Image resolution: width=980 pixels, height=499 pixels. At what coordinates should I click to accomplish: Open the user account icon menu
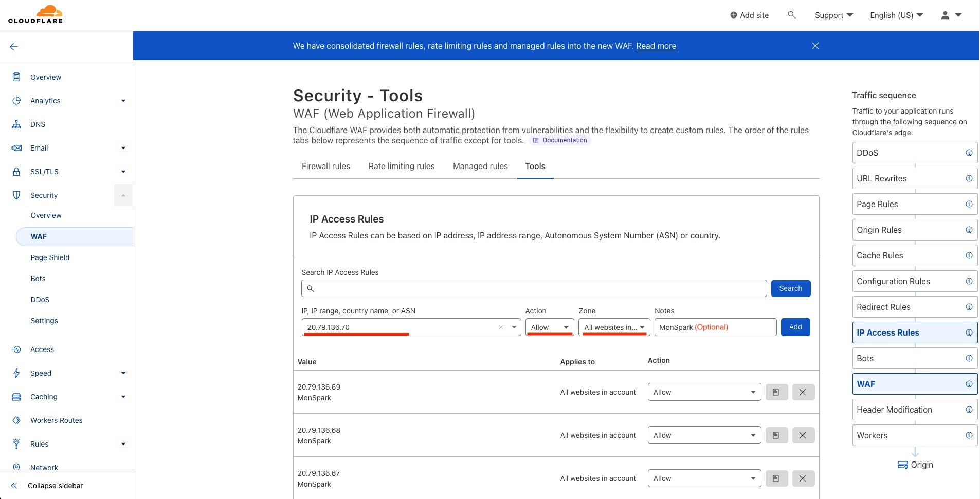pos(951,15)
